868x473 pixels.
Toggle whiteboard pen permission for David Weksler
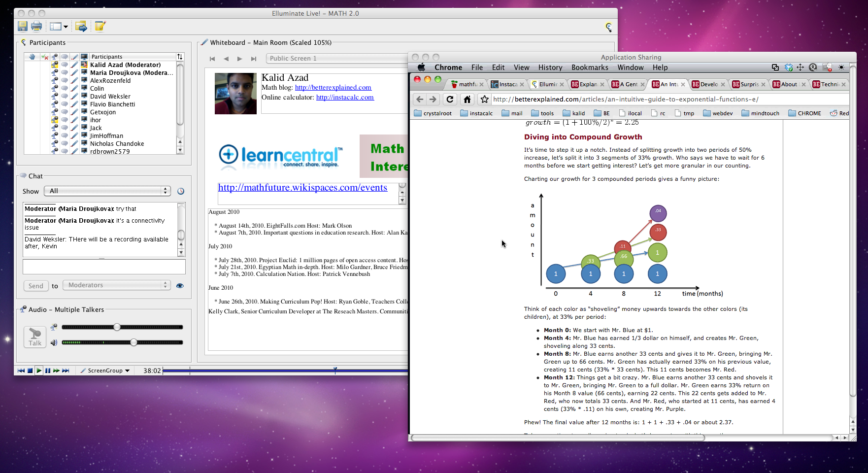click(74, 97)
